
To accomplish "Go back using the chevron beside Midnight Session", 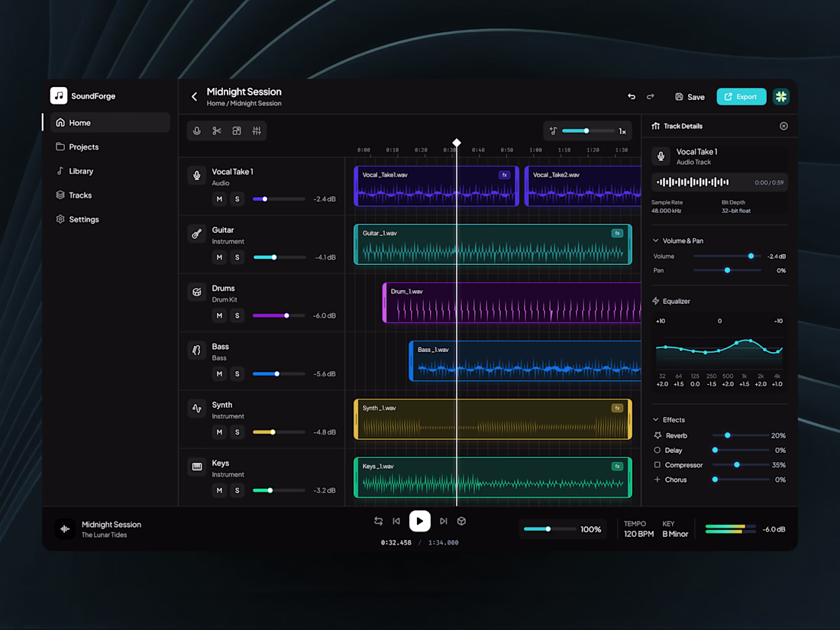I will 194,96.
